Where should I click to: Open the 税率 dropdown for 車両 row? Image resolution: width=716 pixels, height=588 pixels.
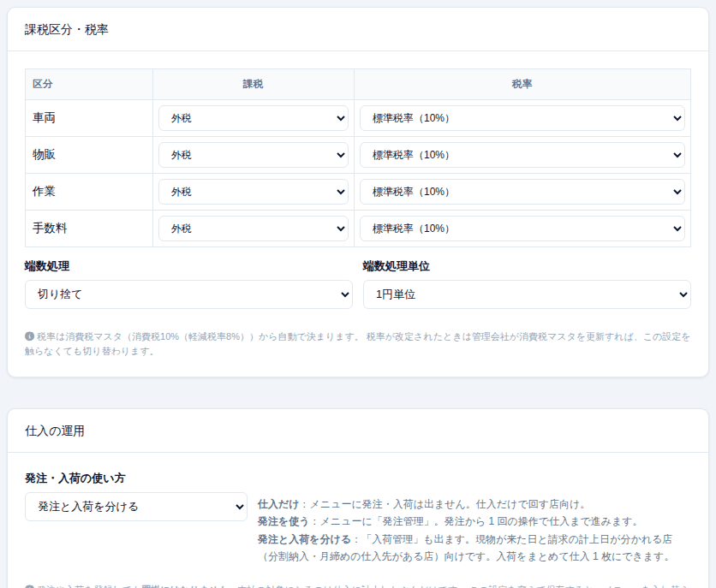(522, 118)
